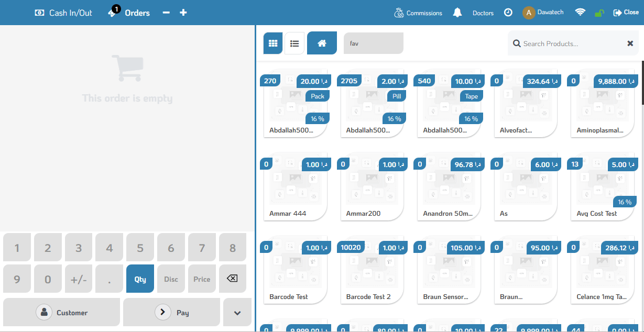Select Price numpad mode
The height and width of the screenshot is (332, 644).
202,279
